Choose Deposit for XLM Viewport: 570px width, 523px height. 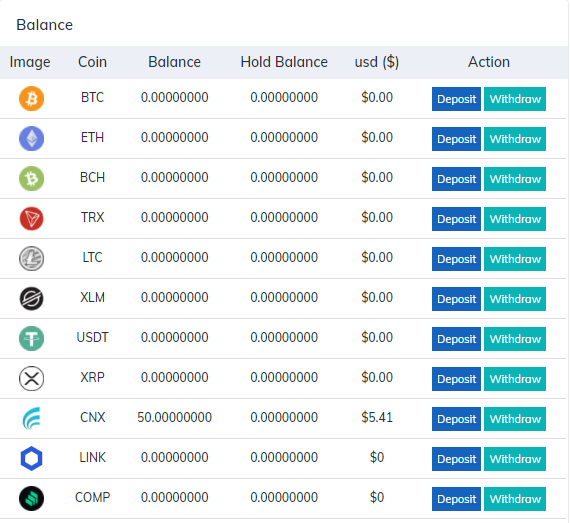(x=456, y=299)
